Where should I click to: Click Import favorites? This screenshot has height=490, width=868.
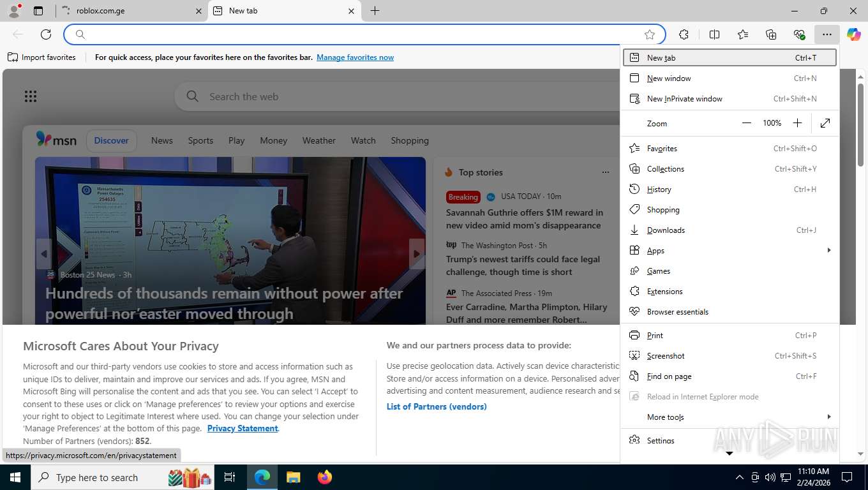(x=41, y=57)
